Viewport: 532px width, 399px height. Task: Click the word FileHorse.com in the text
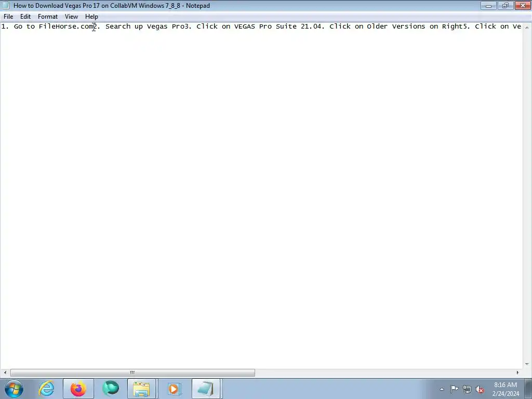point(65,26)
